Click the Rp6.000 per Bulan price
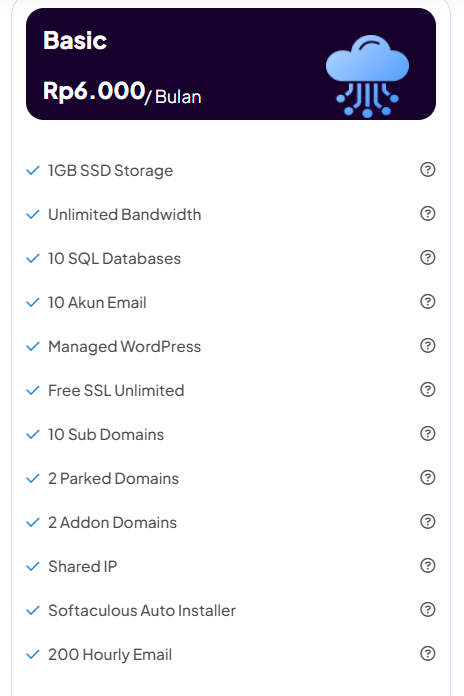The width and height of the screenshot is (464, 696). [x=122, y=93]
